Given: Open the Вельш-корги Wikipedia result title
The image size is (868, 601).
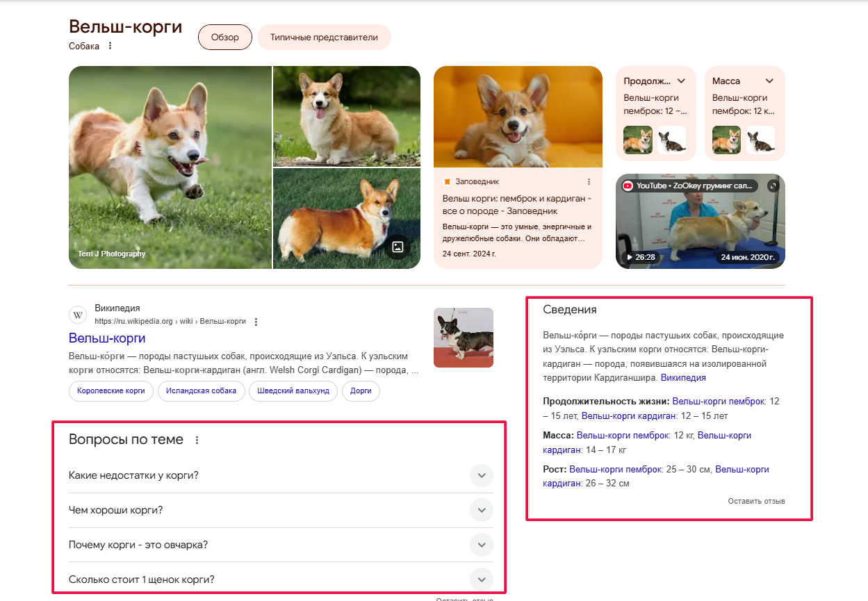Looking at the screenshot, I should (107, 338).
